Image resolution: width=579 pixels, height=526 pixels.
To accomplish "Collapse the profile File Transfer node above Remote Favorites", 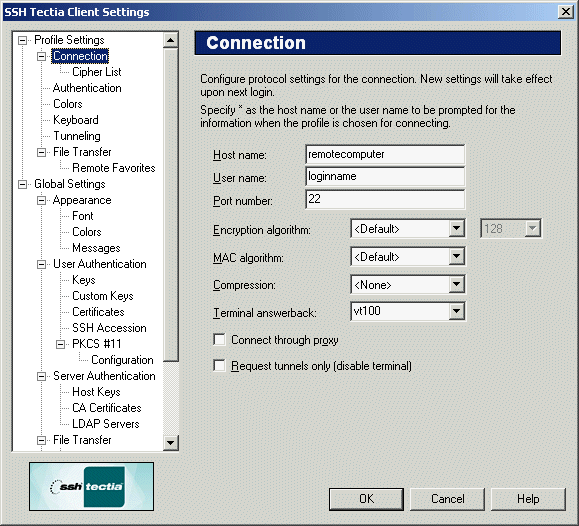I will (x=42, y=152).
